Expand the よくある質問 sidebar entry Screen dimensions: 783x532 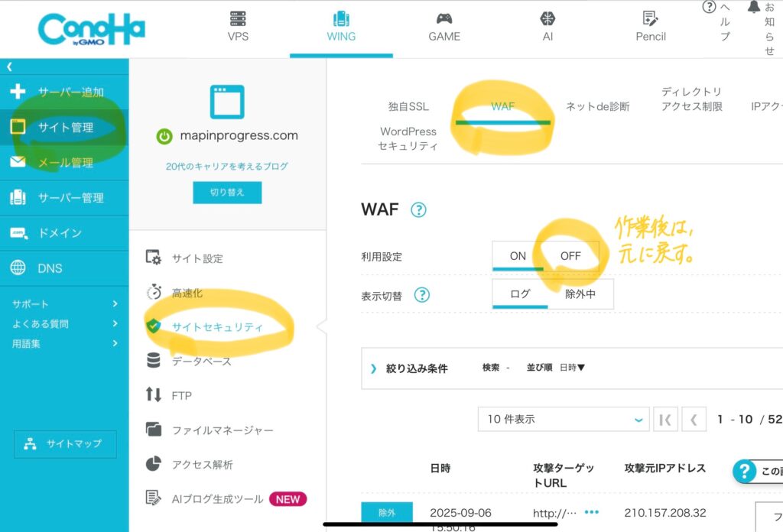pyautogui.click(x=64, y=323)
